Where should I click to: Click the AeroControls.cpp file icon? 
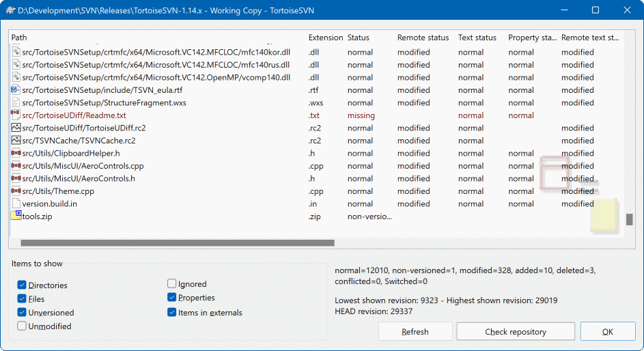click(16, 166)
